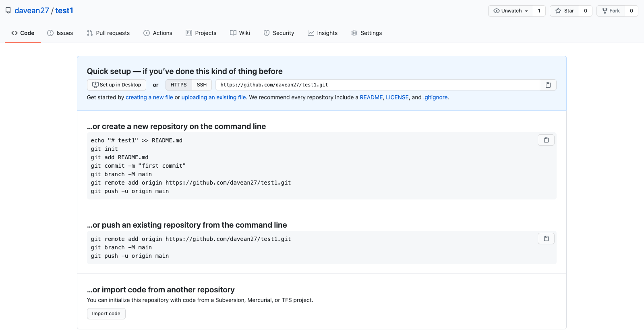Switch to the SSH URL option
644x335 pixels.
coord(201,85)
